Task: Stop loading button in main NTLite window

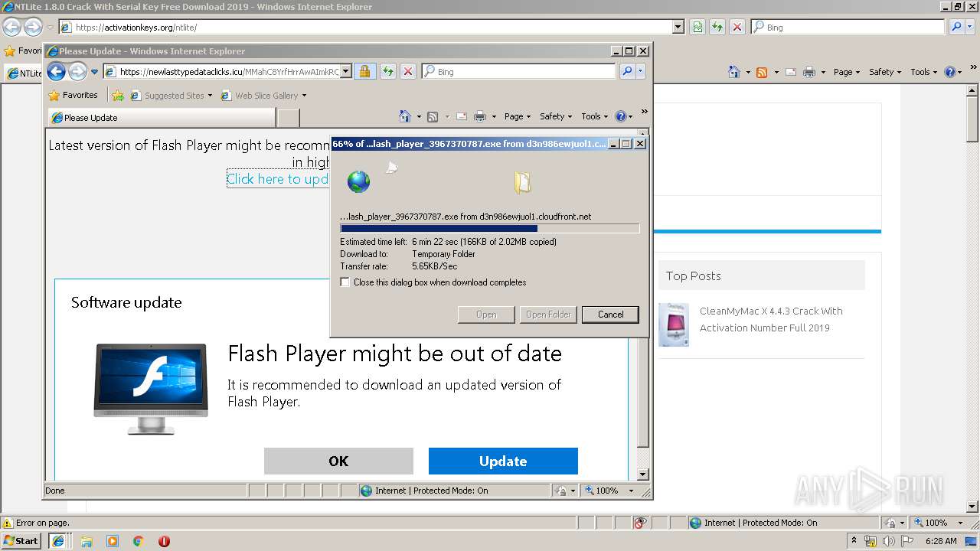Action: click(737, 27)
